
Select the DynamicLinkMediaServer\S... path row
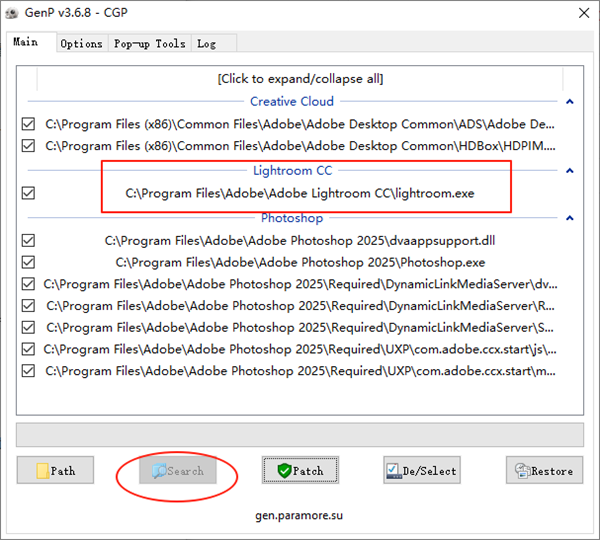pyautogui.click(x=300, y=328)
